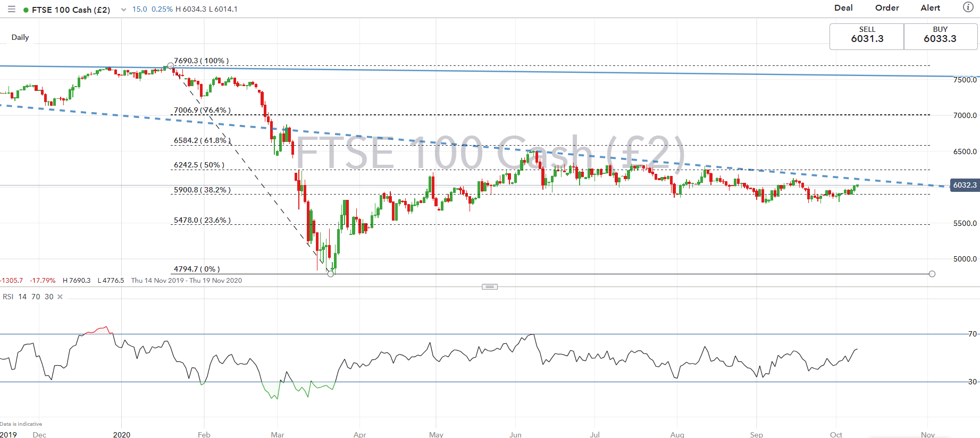Click the 5000.0 price axis label
Viewport: 980px width, 438px height.
point(965,259)
